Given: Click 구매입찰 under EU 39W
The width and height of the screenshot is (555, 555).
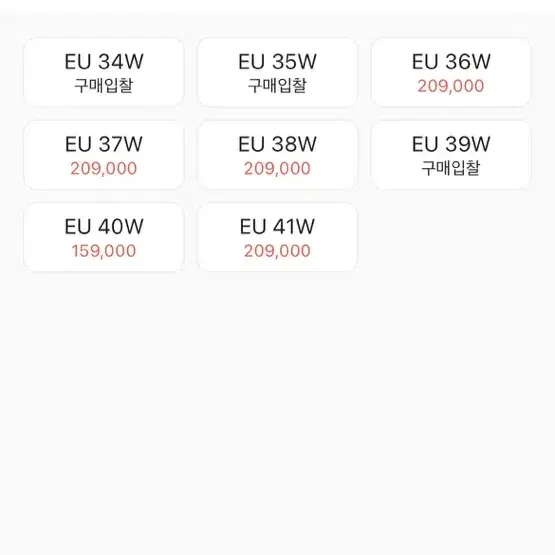Looking at the screenshot, I should [x=451, y=168].
